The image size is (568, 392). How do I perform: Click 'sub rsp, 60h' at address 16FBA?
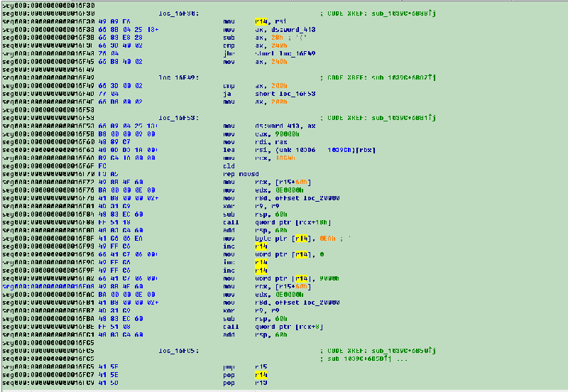point(255,319)
